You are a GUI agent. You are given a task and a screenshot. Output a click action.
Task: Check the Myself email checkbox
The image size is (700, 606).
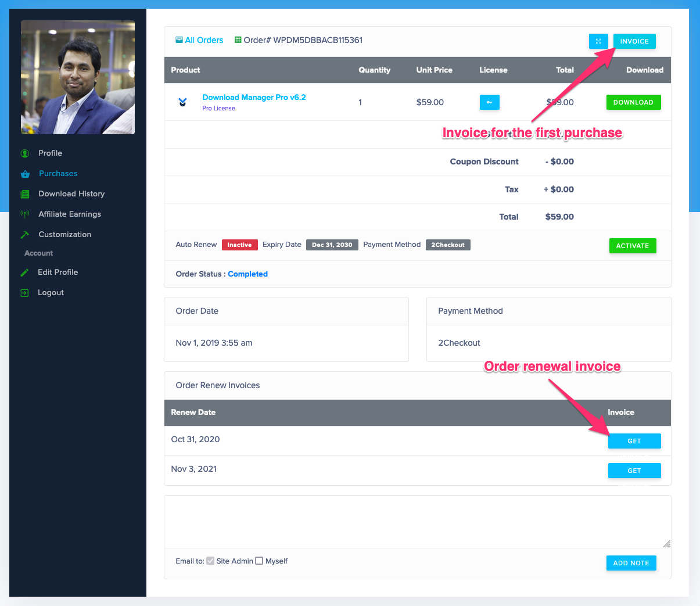click(259, 561)
